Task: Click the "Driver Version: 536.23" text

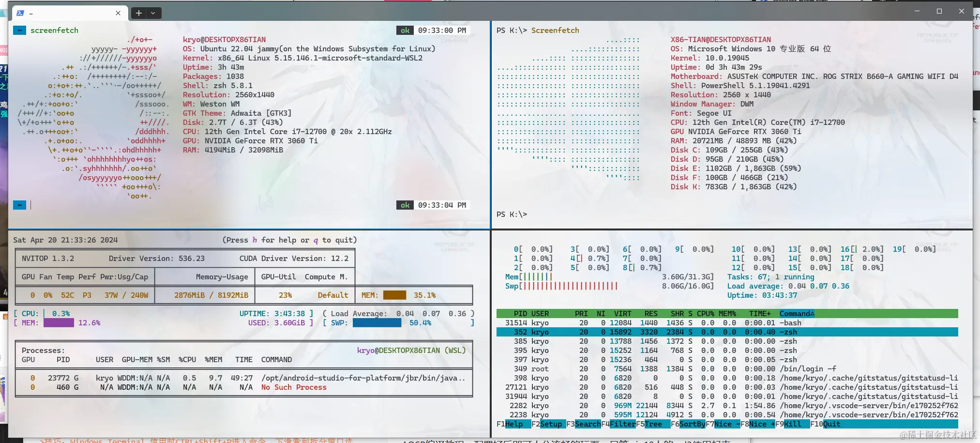Action: [x=157, y=259]
